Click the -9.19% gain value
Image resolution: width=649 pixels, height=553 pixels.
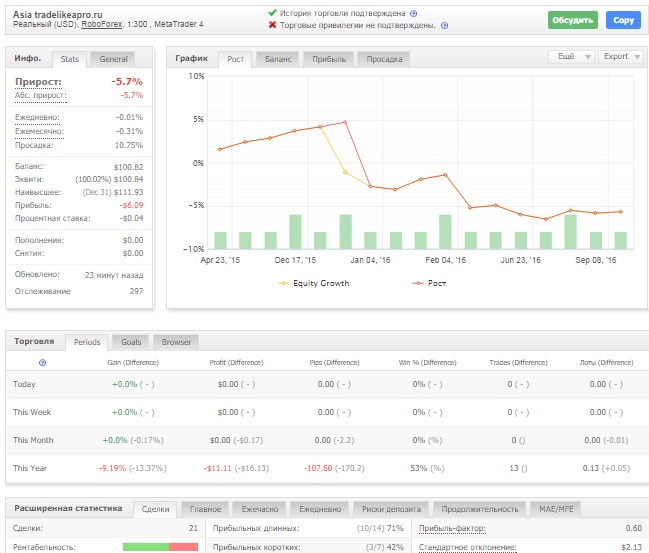pos(112,468)
